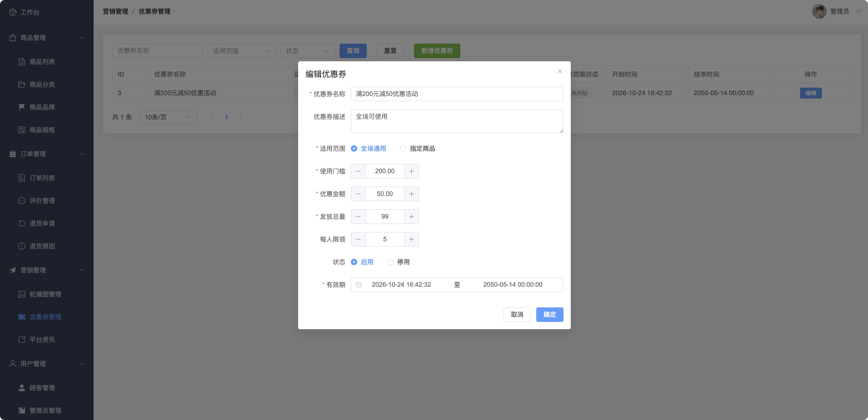Increase 每人限领 value with plus

pos(412,239)
